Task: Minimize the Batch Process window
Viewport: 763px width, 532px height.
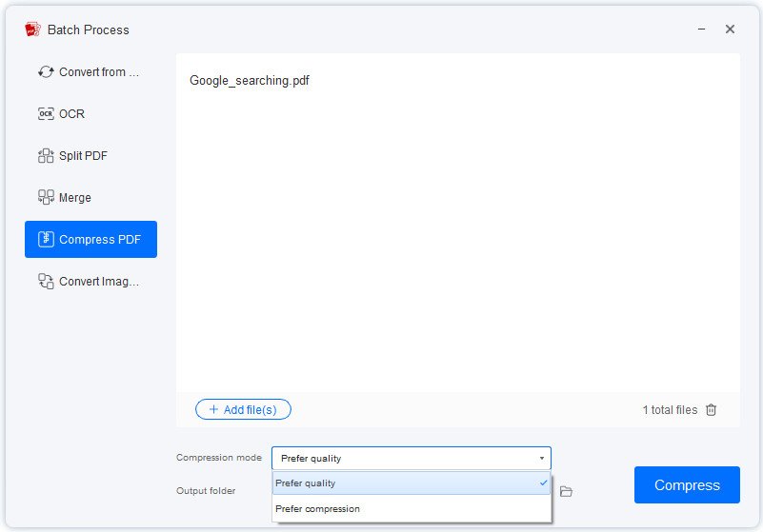Action: [x=701, y=30]
